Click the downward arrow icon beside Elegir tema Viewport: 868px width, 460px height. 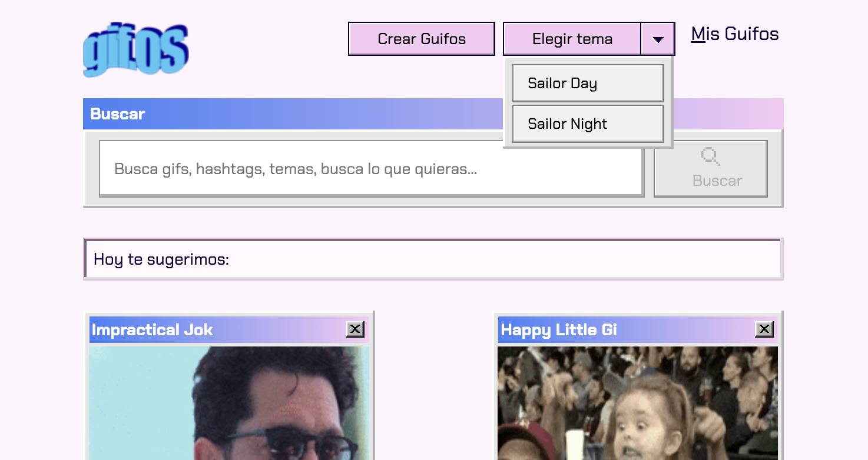tap(658, 38)
